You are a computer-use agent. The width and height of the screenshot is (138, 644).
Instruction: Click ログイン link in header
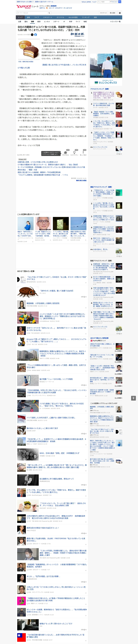click(42, 8)
